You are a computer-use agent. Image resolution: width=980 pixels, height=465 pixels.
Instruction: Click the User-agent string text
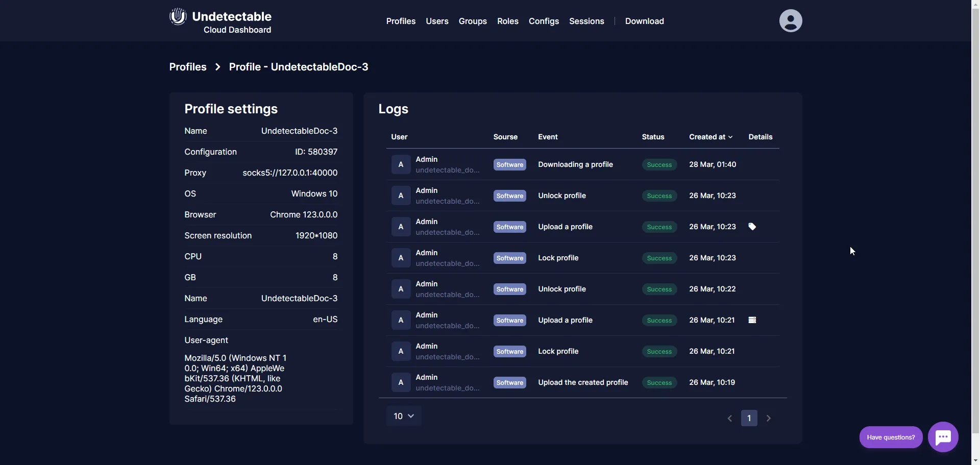click(235, 378)
